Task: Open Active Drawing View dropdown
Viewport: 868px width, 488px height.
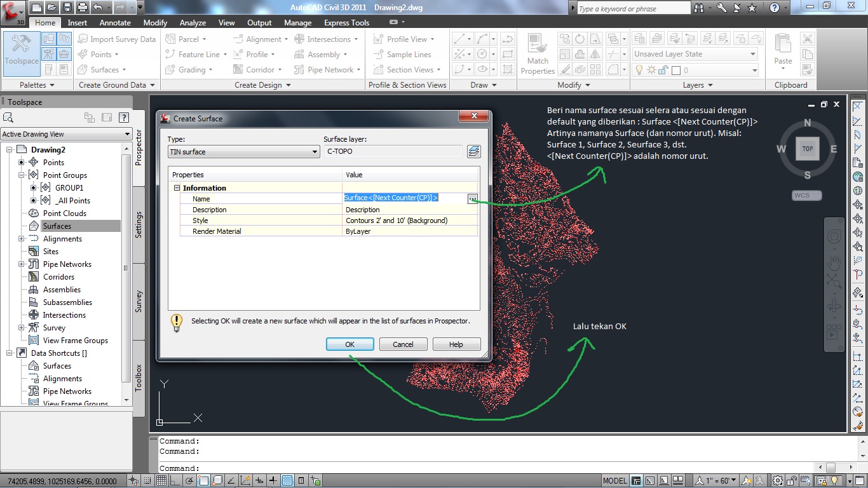Action: tap(66, 134)
